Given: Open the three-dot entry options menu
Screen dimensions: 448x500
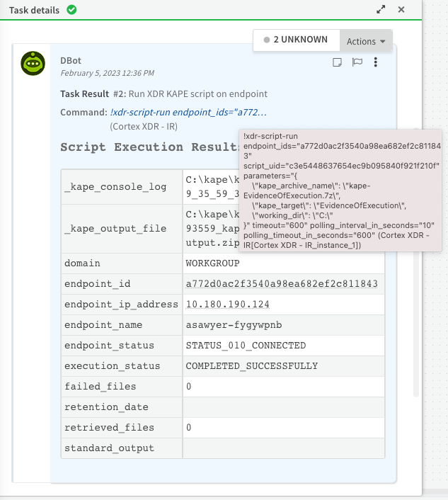Looking at the screenshot, I should coord(376,62).
